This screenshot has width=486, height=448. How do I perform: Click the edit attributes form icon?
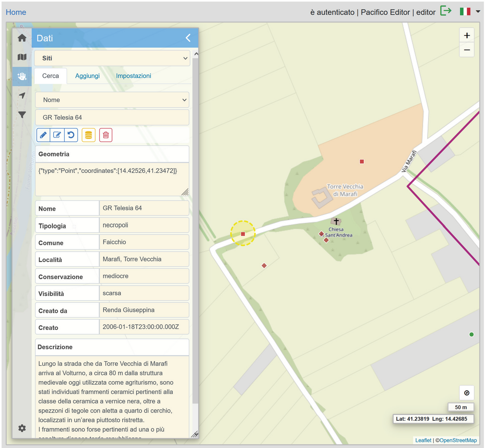click(x=57, y=135)
